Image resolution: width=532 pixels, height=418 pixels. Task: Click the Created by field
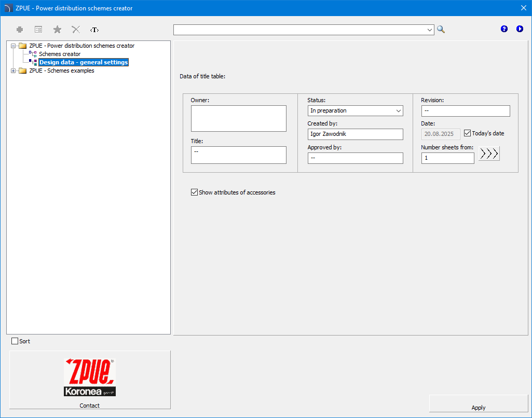tap(355, 134)
